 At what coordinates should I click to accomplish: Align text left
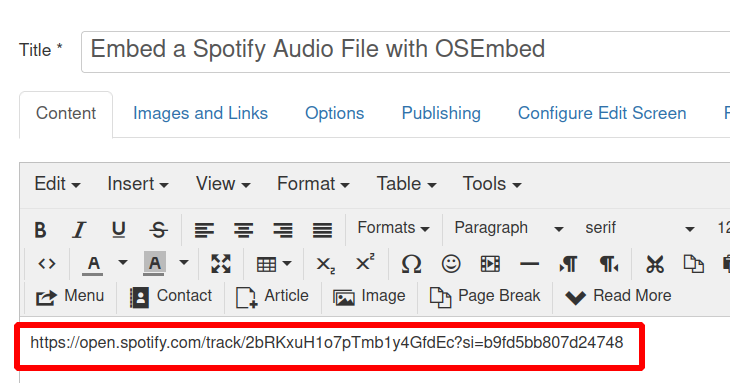204,229
